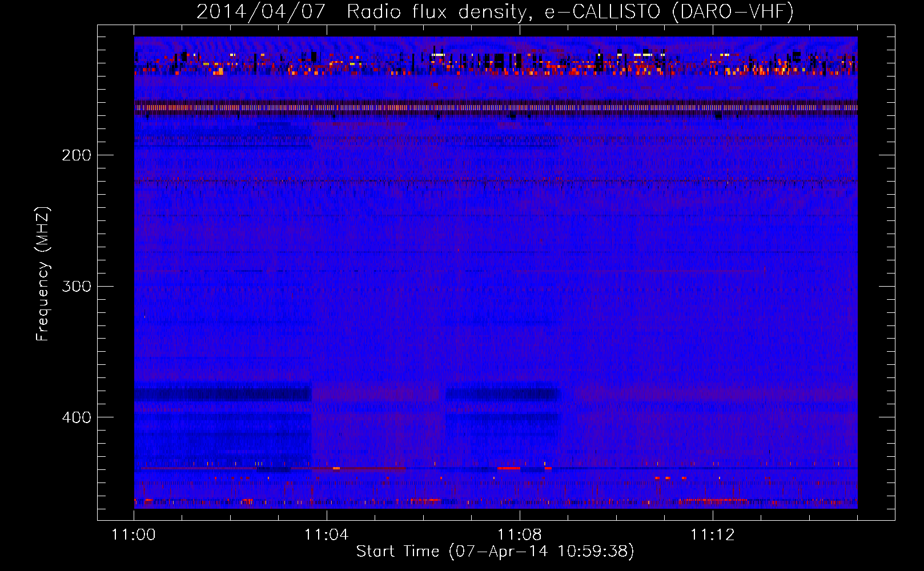Click the 11:08 time tick label
924x571 pixels.
(520, 535)
